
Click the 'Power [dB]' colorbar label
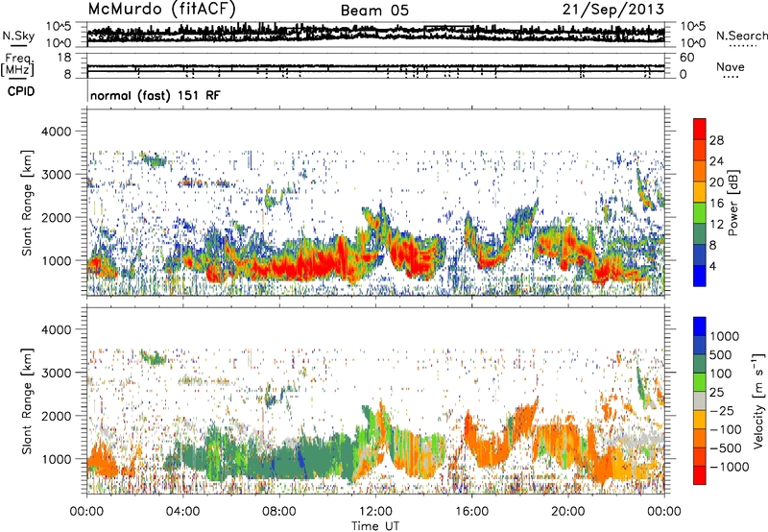tap(733, 203)
